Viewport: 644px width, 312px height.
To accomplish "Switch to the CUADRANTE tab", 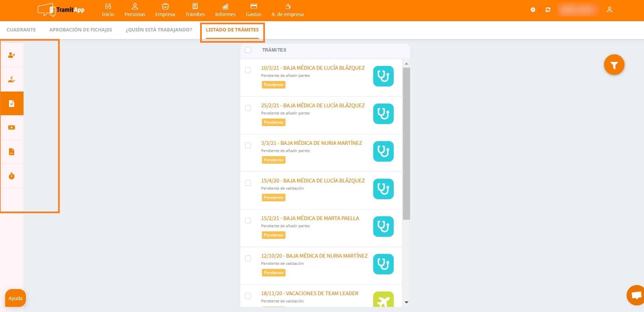I will 21,30.
